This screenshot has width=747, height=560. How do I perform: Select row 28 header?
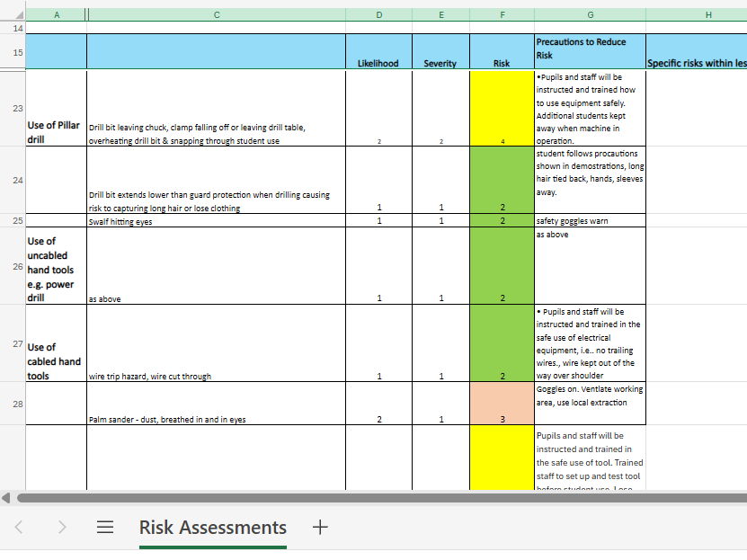click(x=15, y=404)
